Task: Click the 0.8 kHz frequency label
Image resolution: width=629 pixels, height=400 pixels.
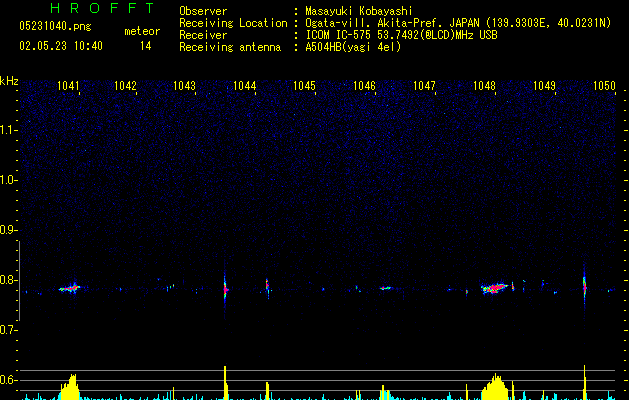Action: coord(8,280)
